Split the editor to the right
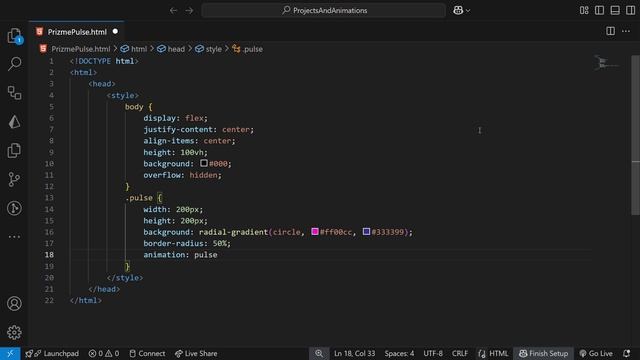640x360 pixels. [x=610, y=31]
